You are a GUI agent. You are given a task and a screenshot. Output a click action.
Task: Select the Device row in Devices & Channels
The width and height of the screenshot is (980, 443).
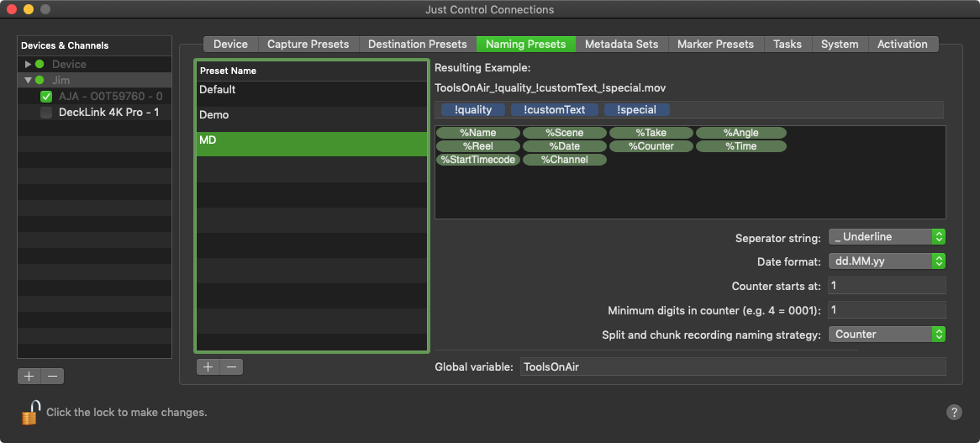coord(94,64)
